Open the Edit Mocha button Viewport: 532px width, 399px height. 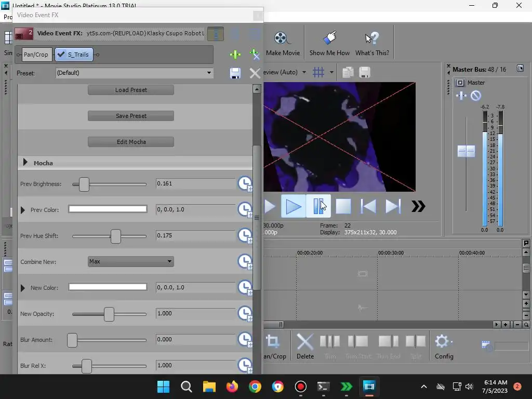click(x=130, y=142)
